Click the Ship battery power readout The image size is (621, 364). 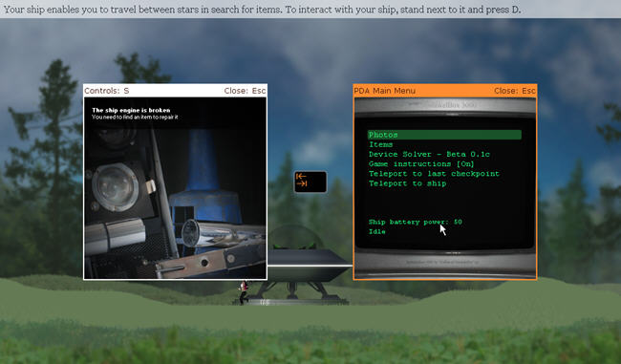point(416,222)
